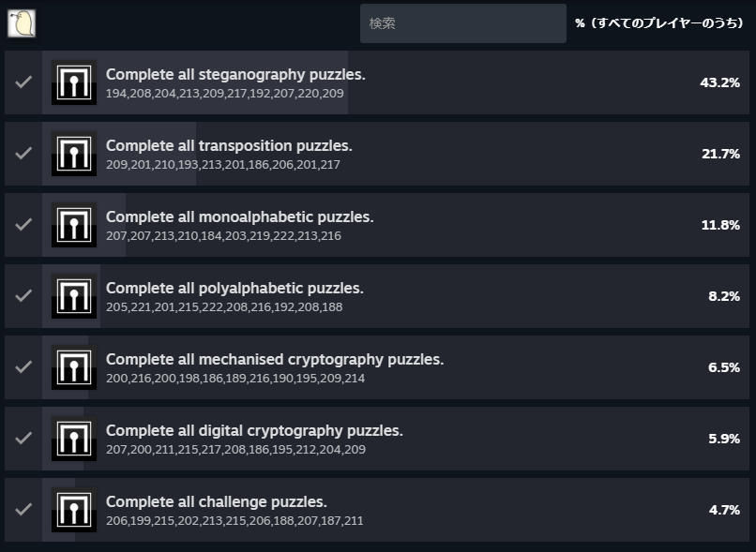
Task: Click the percent of all players column header
Action: tap(658, 23)
